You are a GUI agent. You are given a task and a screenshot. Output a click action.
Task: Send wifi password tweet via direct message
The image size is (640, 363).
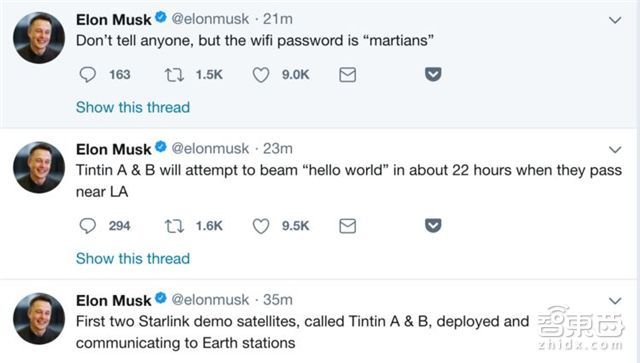coord(347,75)
